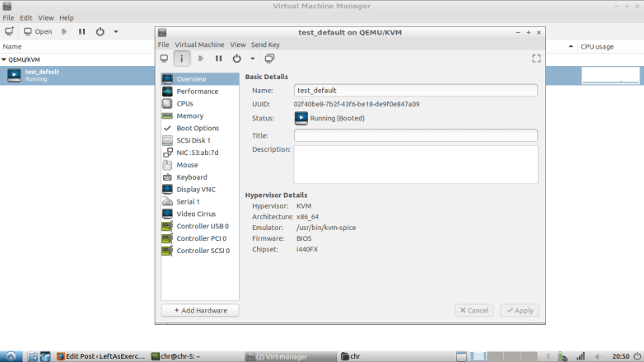Switch to Edit Post LeftAsExerc taskbar item
The image size is (644, 362).
click(101, 356)
